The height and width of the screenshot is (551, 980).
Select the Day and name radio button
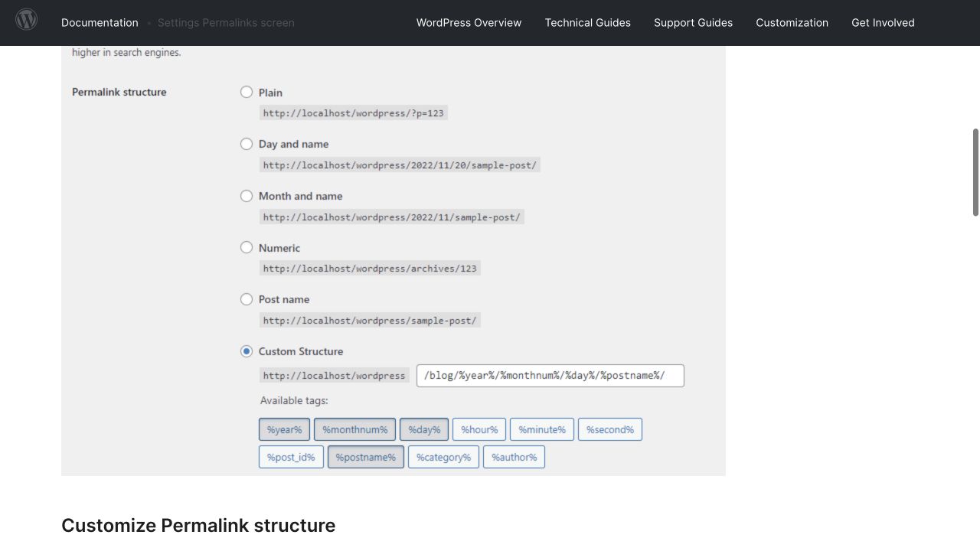tap(247, 144)
